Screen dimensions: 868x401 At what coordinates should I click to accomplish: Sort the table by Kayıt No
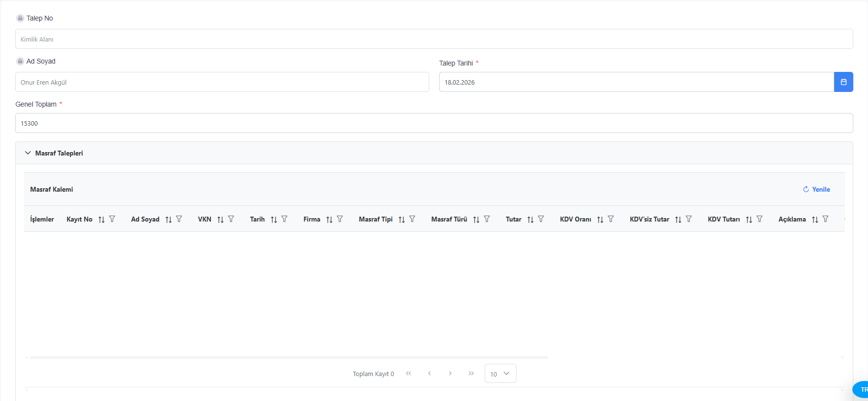click(x=101, y=220)
